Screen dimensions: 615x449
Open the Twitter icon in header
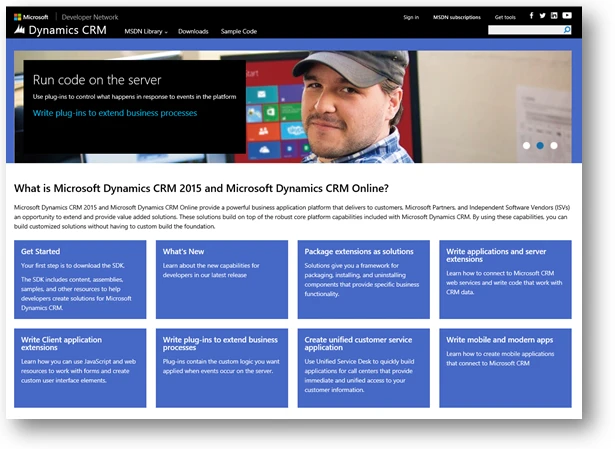[542, 15]
